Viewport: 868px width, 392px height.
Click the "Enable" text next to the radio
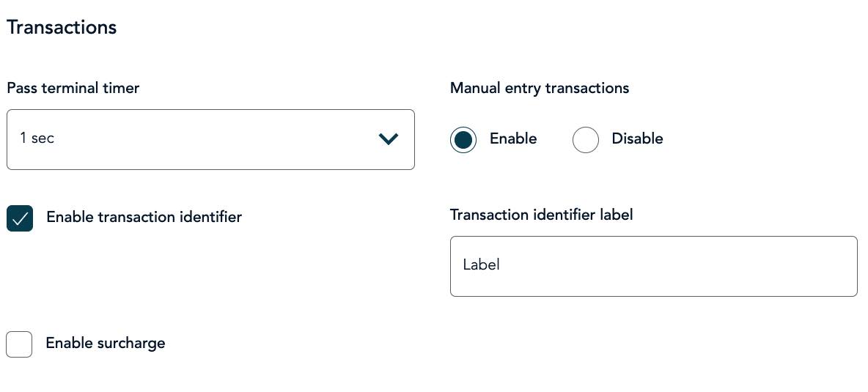(x=513, y=138)
